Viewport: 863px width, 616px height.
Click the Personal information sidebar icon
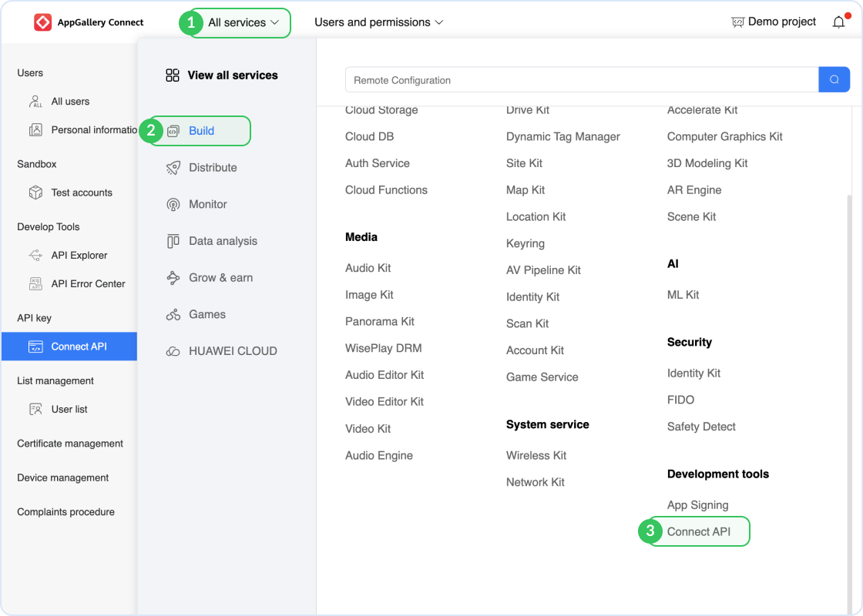35,130
